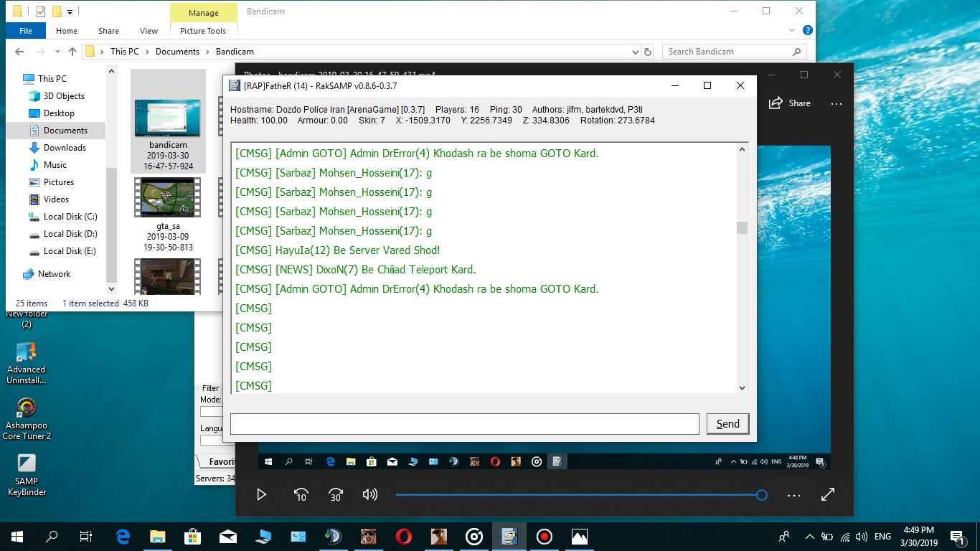The image size is (980, 551).
Task: Go forward in File Explorer
Action: [x=40, y=52]
